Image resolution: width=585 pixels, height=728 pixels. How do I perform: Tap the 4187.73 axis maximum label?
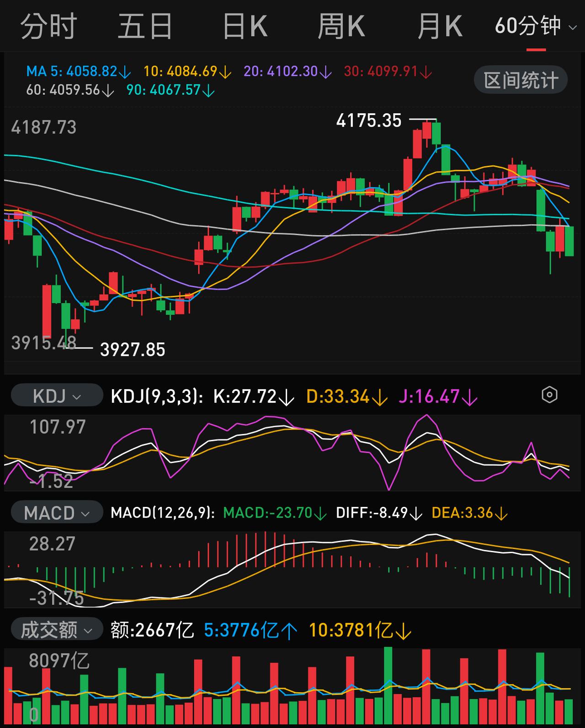pyautogui.click(x=44, y=127)
